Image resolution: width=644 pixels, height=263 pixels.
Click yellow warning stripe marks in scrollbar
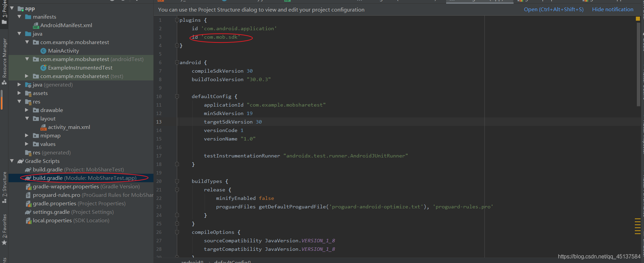pos(638,227)
